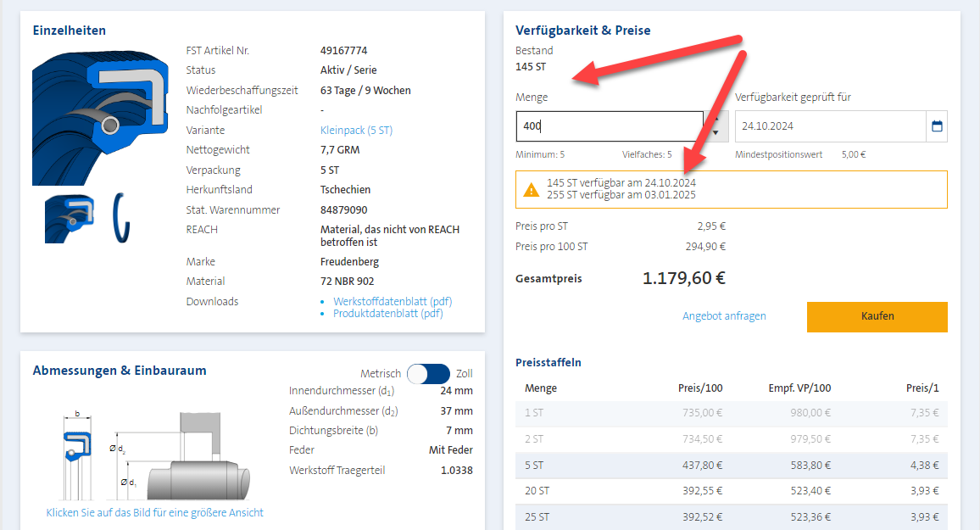Click the Angebot anfragen link
Image resolution: width=980 pixels, height=530 pixels.
click(724, 316)
